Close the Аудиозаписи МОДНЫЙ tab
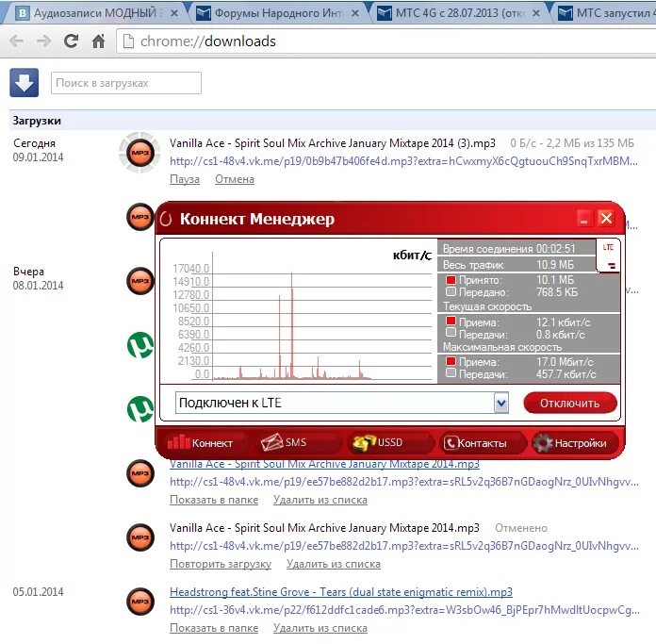 174,13
